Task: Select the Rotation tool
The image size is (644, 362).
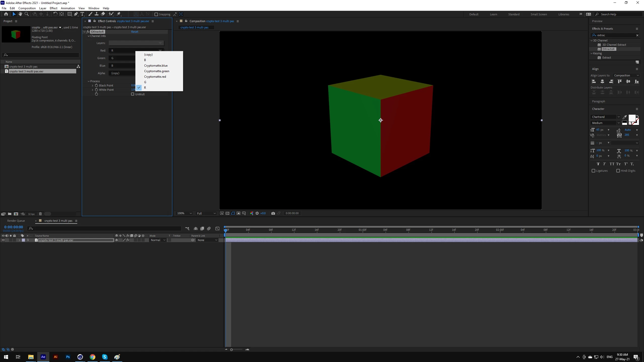Action: click(55, 14)
